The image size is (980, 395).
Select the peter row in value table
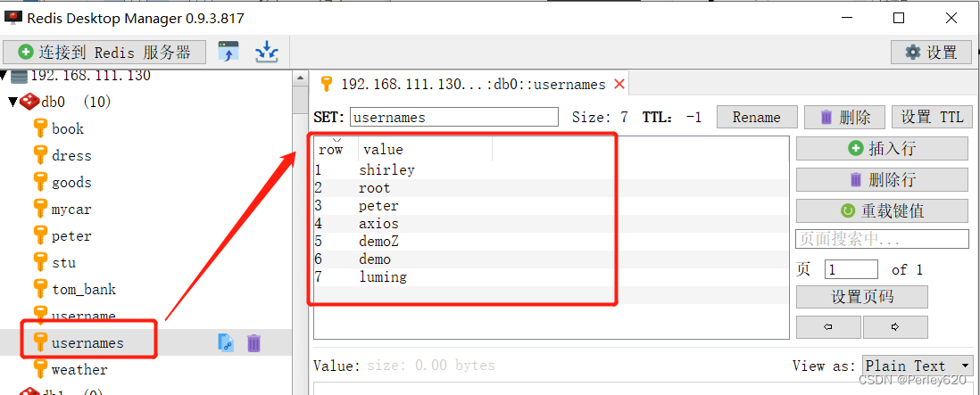tap(552, 206)
